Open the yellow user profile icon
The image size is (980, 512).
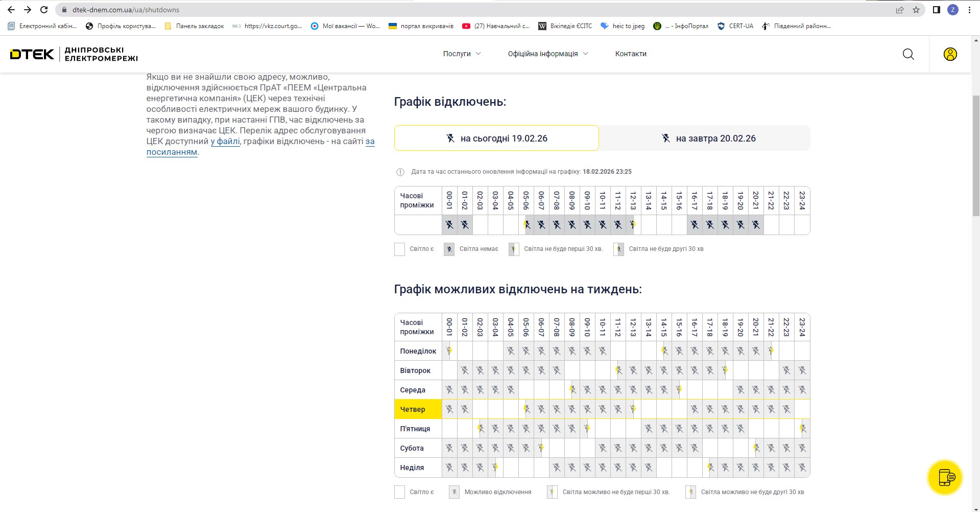pos(950,54)
